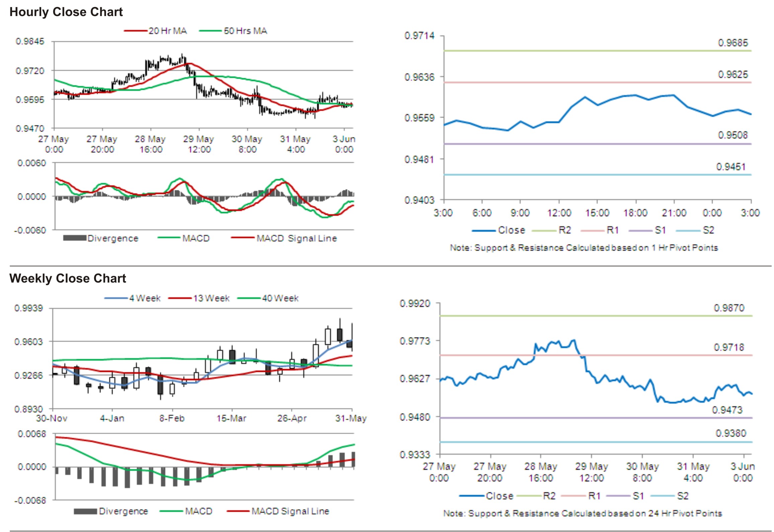Click the 26-Apr date label
Screen dimensions: 774x532
coord(292,418)
